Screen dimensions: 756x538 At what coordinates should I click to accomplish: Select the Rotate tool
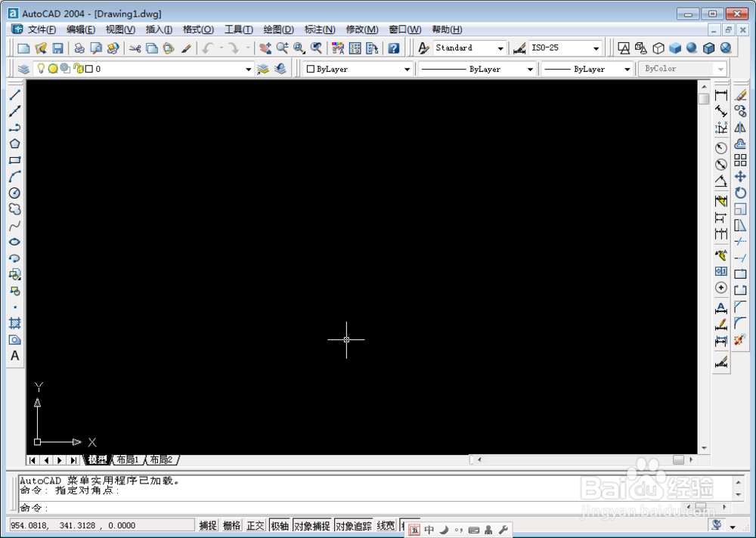[741, 193]
